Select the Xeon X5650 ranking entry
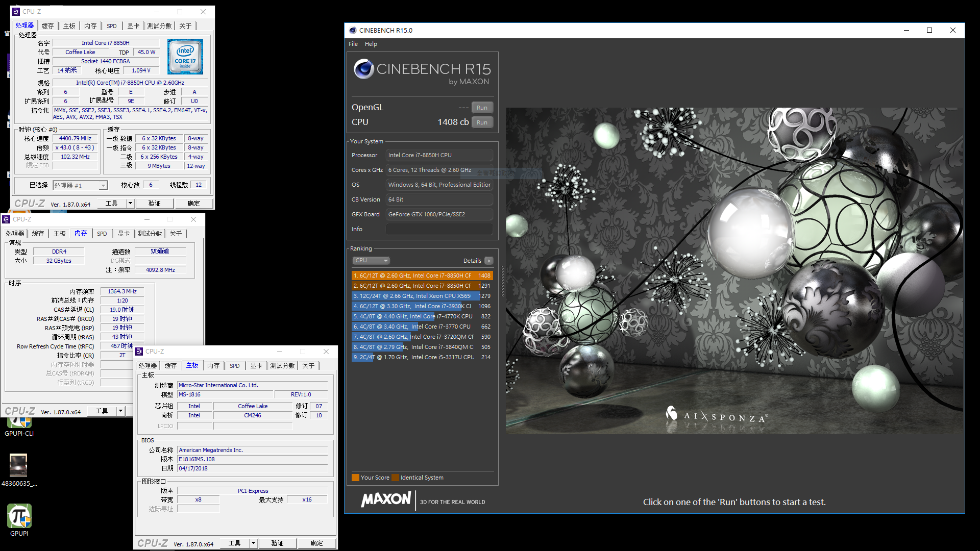 coord(422,296)
